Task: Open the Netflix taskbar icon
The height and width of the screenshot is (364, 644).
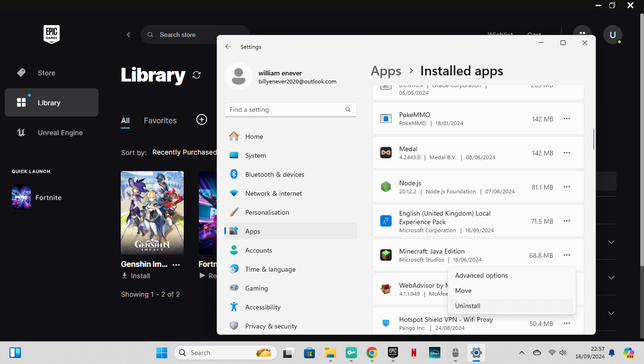Action: point(413,353)
